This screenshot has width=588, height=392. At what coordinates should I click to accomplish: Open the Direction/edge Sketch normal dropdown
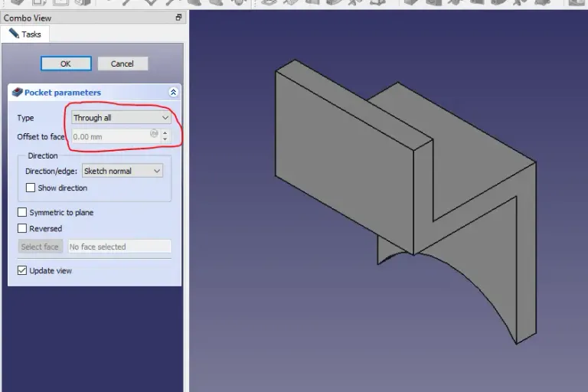(122, 171)
